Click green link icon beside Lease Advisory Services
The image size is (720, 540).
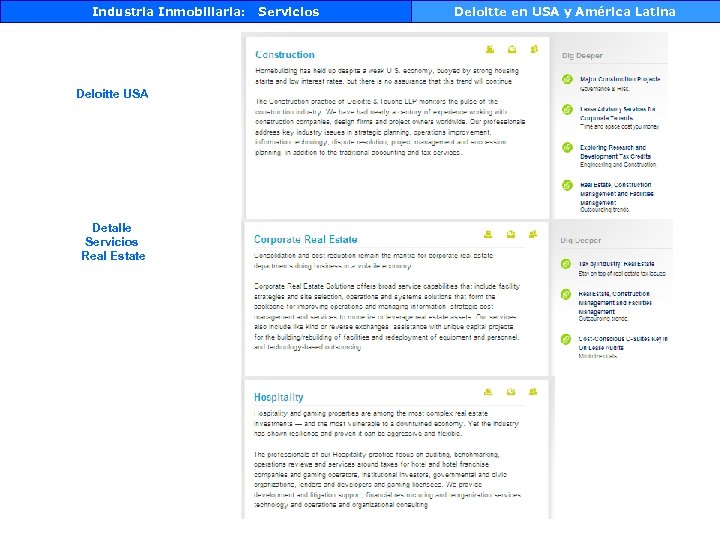click(x=568, y=109)
